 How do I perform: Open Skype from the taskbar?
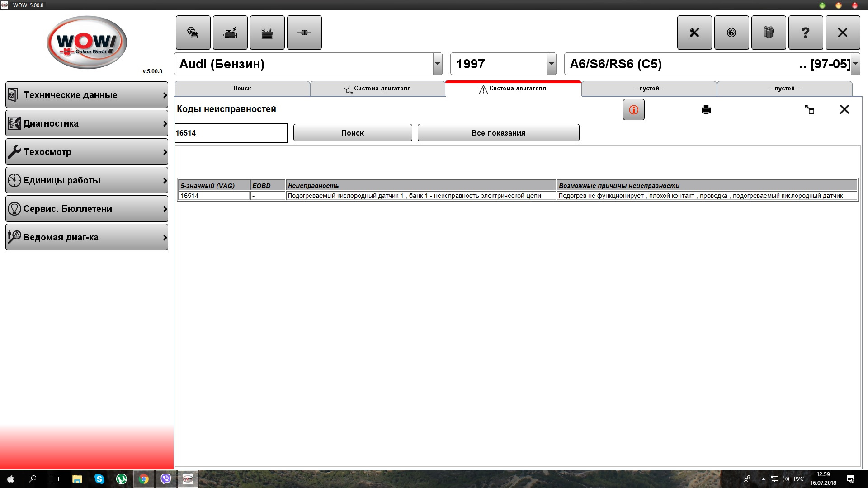pos(99,479)
